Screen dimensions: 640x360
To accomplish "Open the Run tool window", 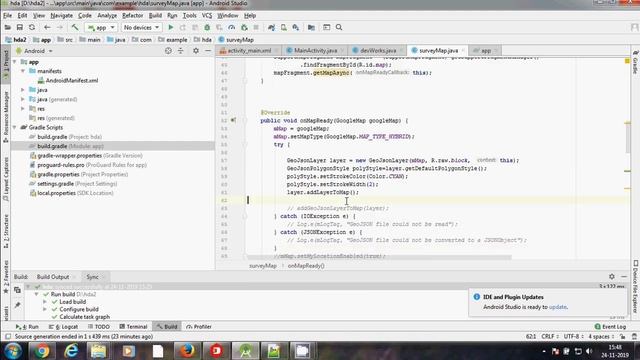I will click(x=27, y=327).
